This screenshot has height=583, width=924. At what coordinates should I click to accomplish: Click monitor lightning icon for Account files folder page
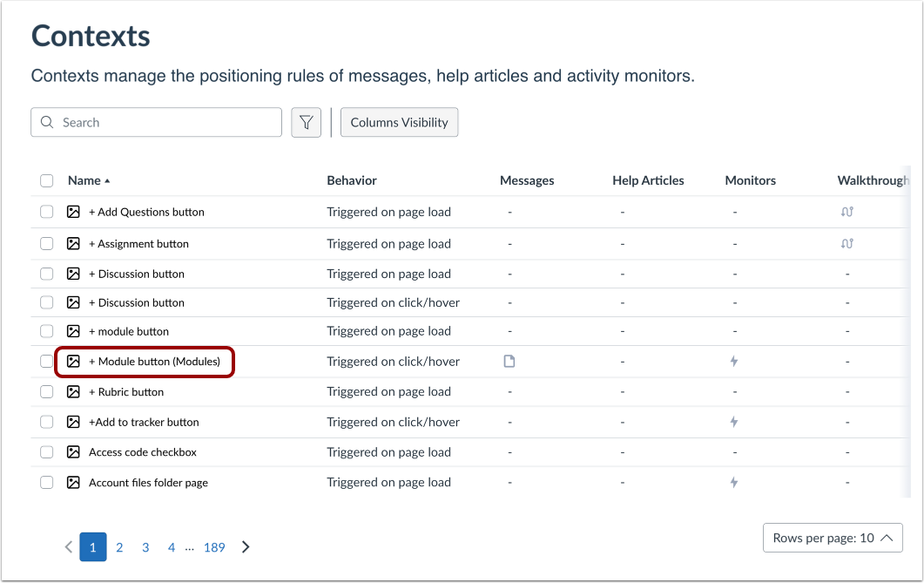coord(734,483)
